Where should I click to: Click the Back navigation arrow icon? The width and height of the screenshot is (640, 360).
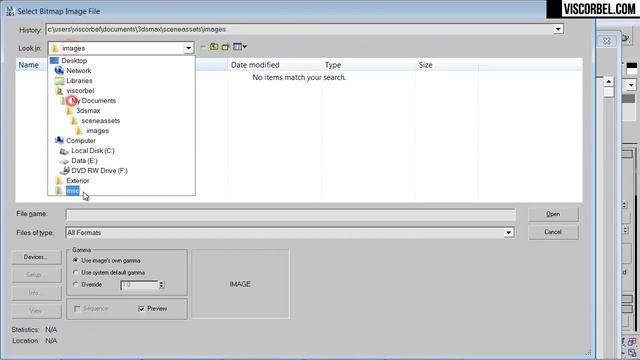pyautogui.click(x=203, y=47)
